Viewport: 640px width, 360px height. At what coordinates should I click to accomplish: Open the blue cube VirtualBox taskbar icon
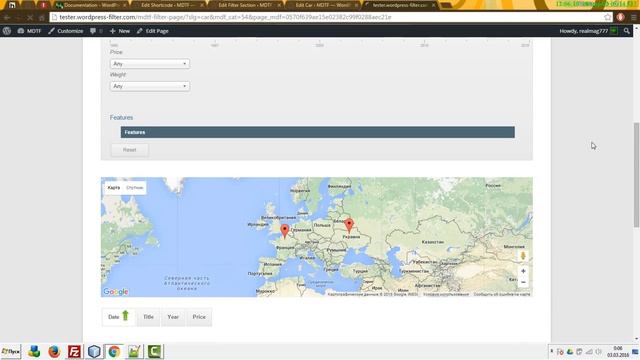(94, 351)
